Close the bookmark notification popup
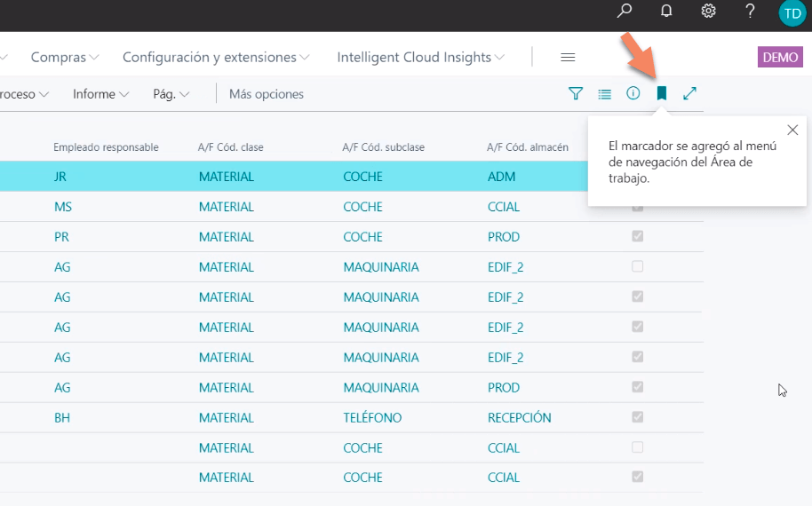 point(792,130)
